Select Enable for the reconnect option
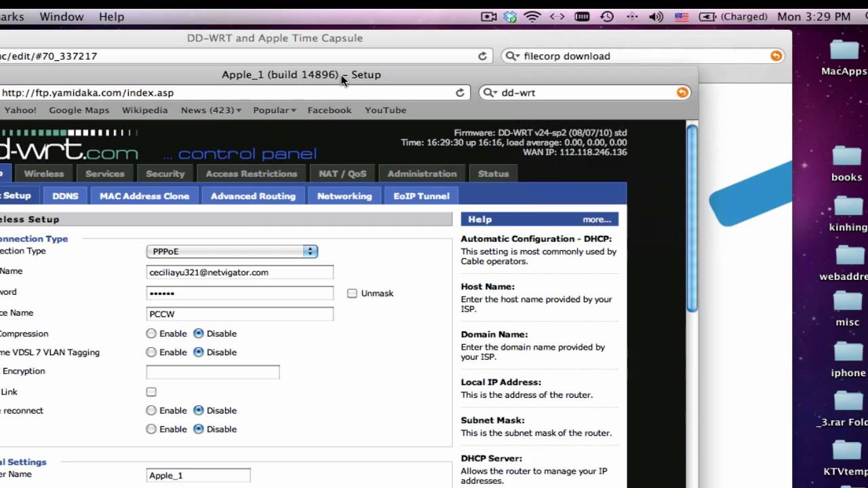Image resolution: width=868 pixels, height=488 pixels. [151, 410]
